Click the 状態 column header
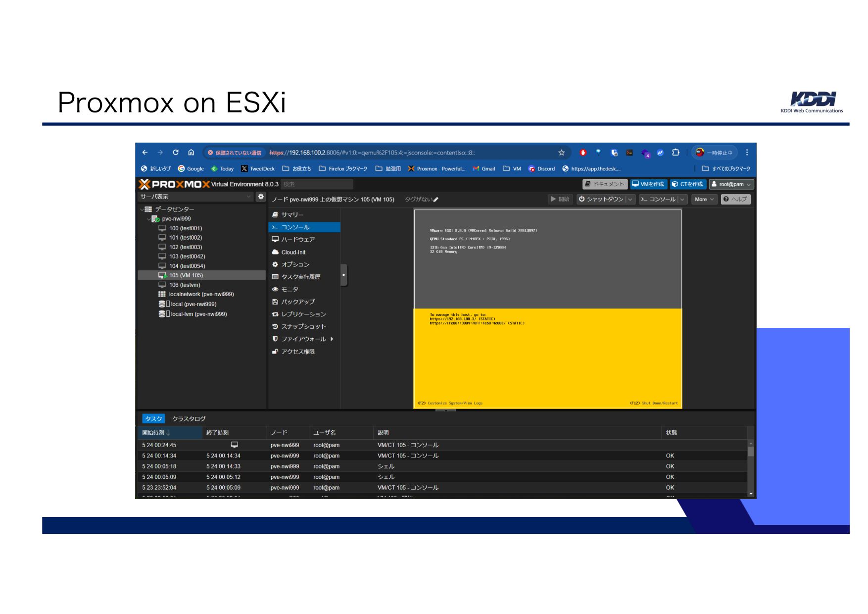This screenshot has width=868, height=614. click(704, 433)
